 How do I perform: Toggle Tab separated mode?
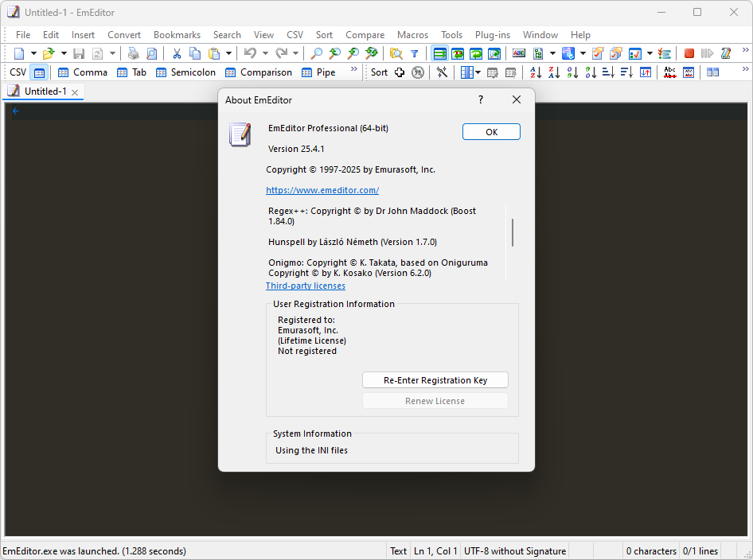[131, 72]
